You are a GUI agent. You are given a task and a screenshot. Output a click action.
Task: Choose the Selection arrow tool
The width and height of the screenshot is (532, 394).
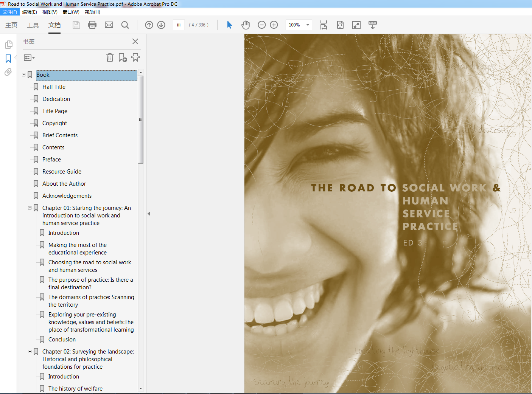point(229,25)
